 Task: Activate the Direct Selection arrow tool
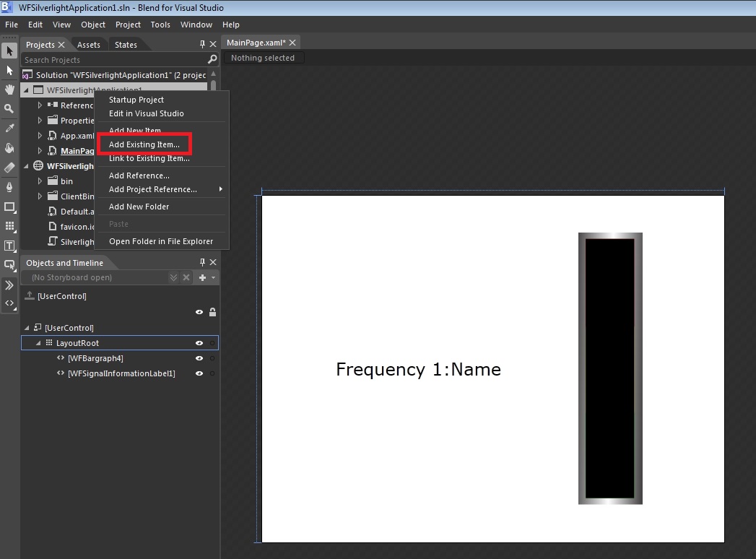pyautogui.click(x=9, y=71)
